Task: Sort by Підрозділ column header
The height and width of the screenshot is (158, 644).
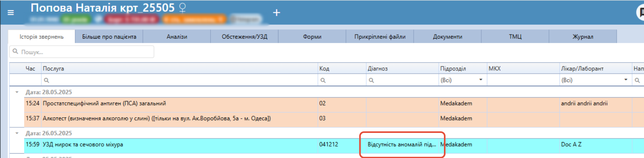Action: [463, 68]
